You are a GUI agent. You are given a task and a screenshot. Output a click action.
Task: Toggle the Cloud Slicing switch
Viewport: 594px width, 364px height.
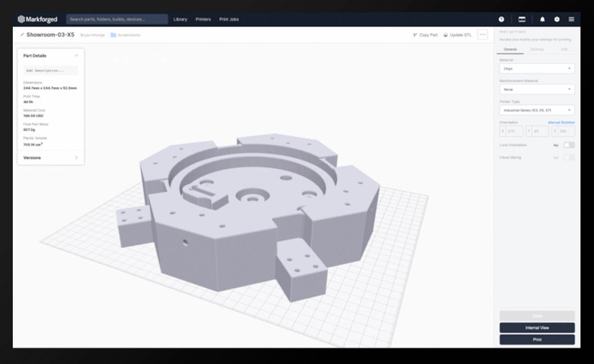569,157
